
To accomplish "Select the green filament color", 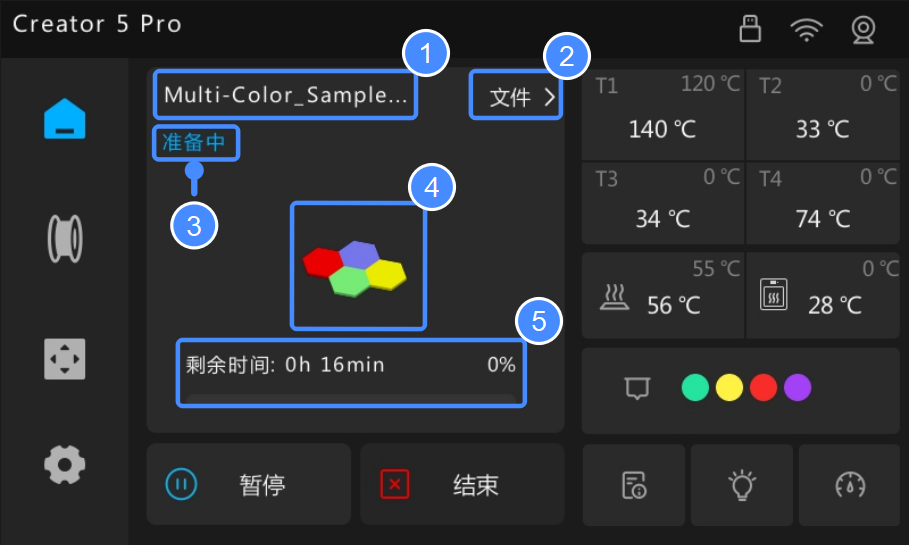I will (x=695, y=387).
